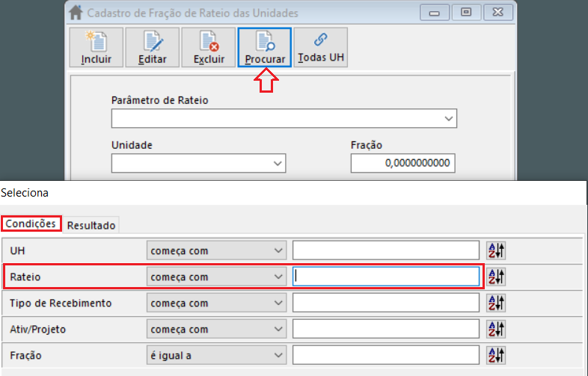Click the Ativ/Projeto value field
This screenshot has height=376, width=588.
click(386, 329)
